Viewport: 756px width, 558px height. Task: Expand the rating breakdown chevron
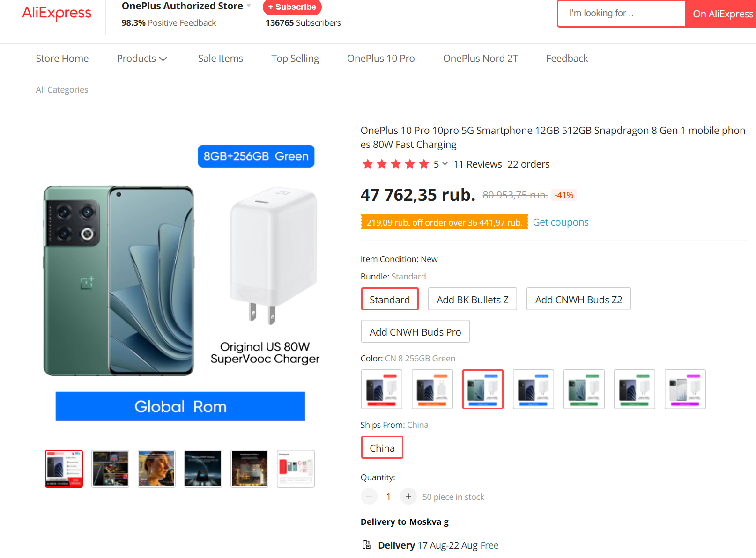(x=445, y=164)
